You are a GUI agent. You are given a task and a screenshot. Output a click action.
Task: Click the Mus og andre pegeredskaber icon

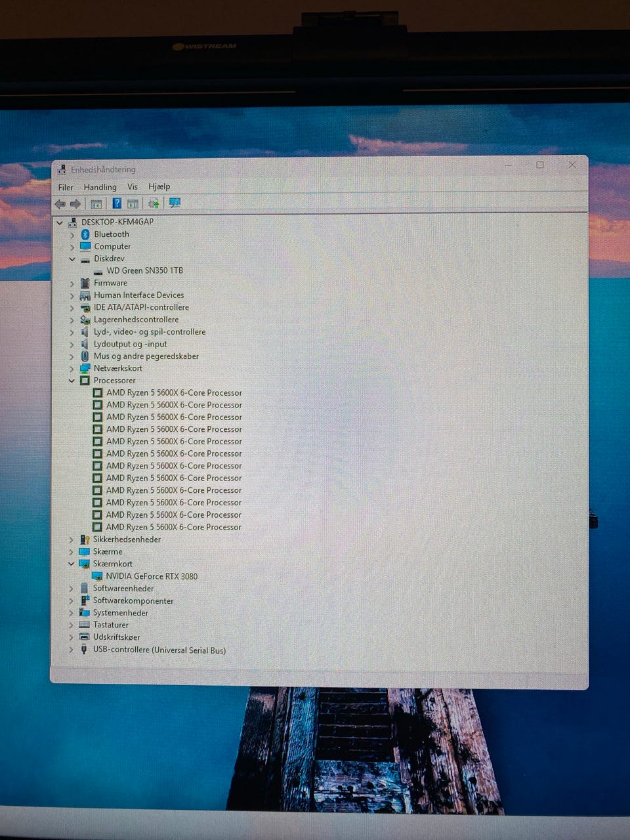click(85, 356)
